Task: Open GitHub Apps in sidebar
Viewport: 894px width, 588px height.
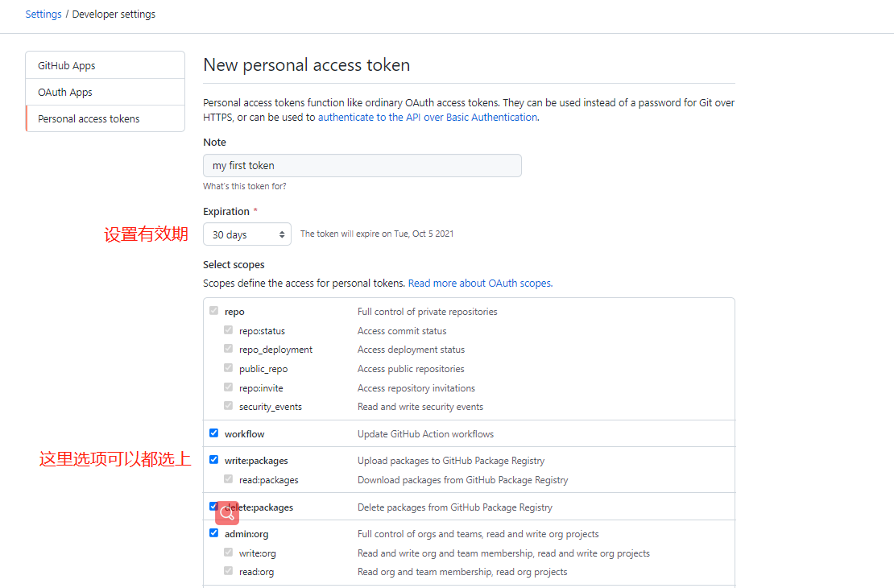Action: [x=105, y=65]
